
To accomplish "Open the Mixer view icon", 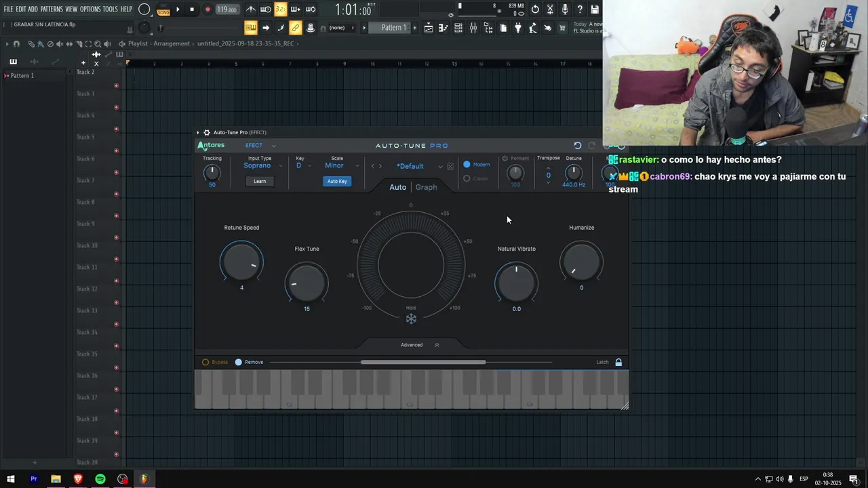I will (473, 28).
